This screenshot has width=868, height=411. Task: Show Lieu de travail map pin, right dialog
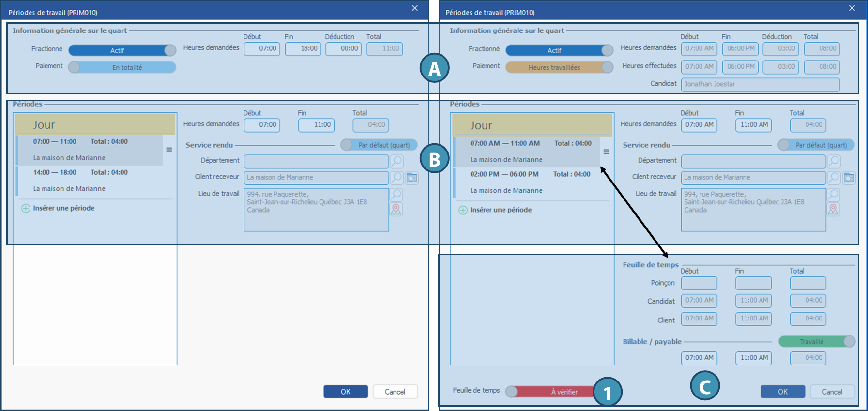(x=834, y=209)
